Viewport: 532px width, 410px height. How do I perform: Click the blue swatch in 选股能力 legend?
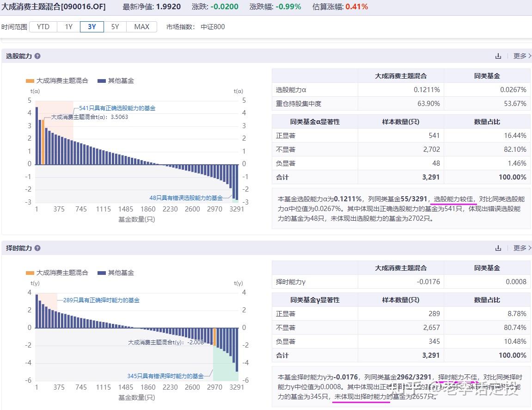click(x=101, y=81)
